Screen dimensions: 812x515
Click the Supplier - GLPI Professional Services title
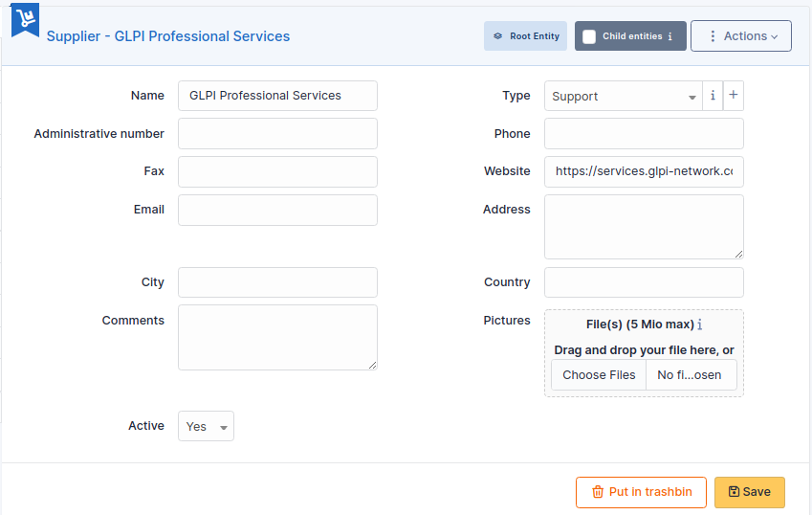(x=168, y=36)
